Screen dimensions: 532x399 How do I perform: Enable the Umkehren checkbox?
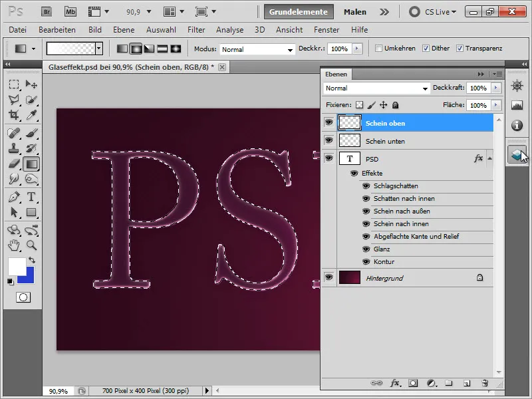click(378, 49)
